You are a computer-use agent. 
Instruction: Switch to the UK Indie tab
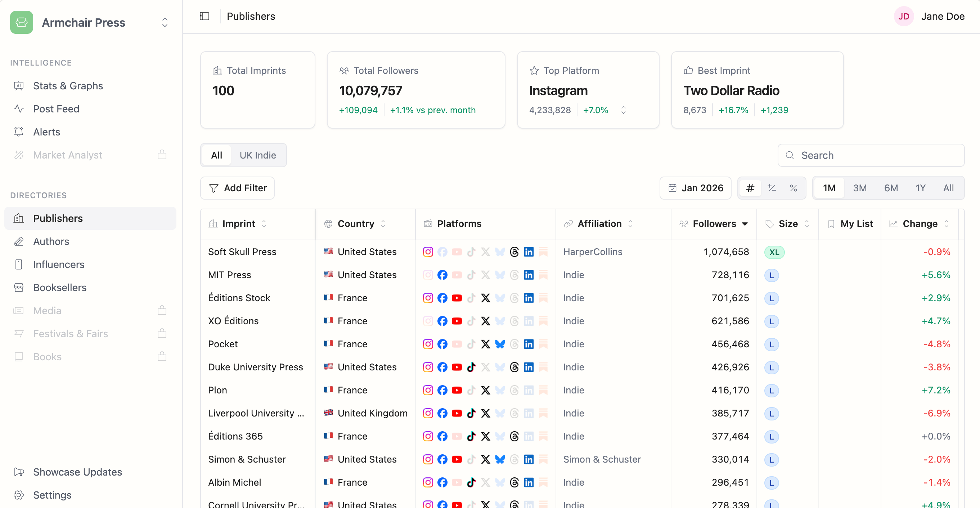[x=257, y=155]
